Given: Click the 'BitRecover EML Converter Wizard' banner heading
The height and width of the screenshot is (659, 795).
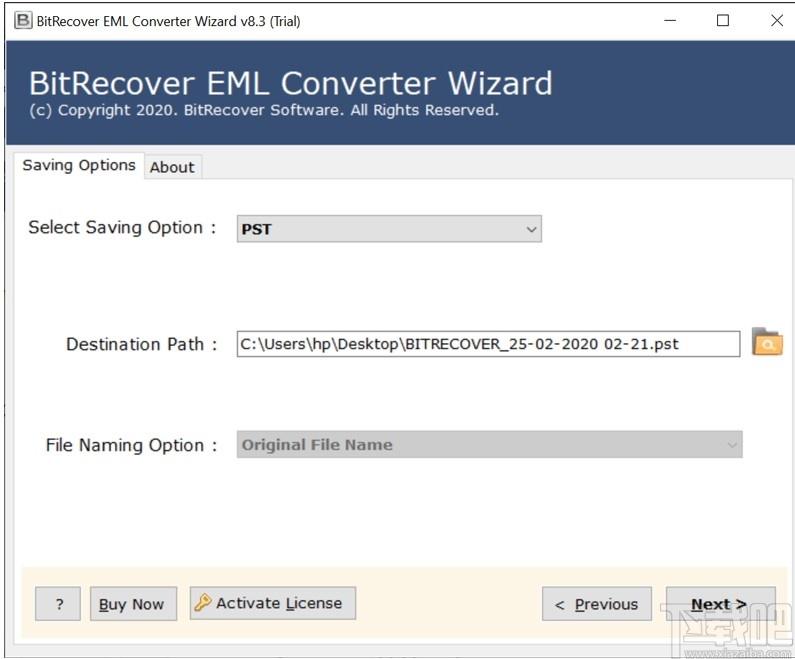Looking at the screenshot, I should [x=291, y=83].
